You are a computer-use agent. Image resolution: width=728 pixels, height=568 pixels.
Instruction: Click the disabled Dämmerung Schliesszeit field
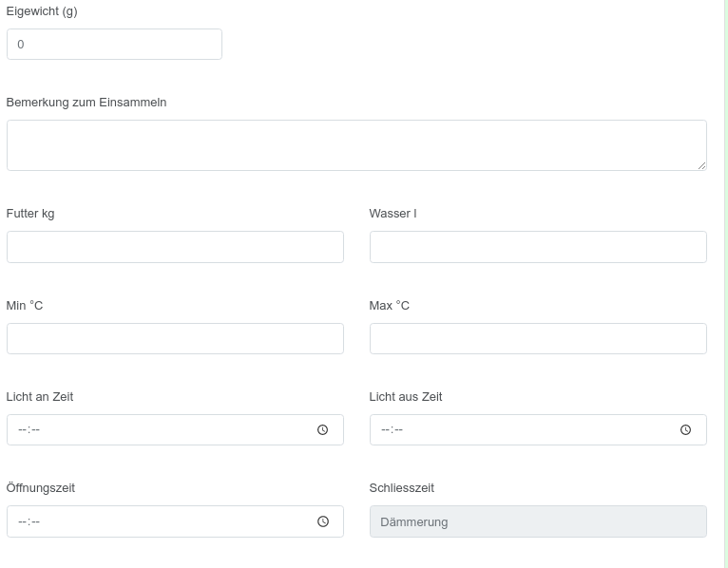pyautogui.click(x=538, y=521)
